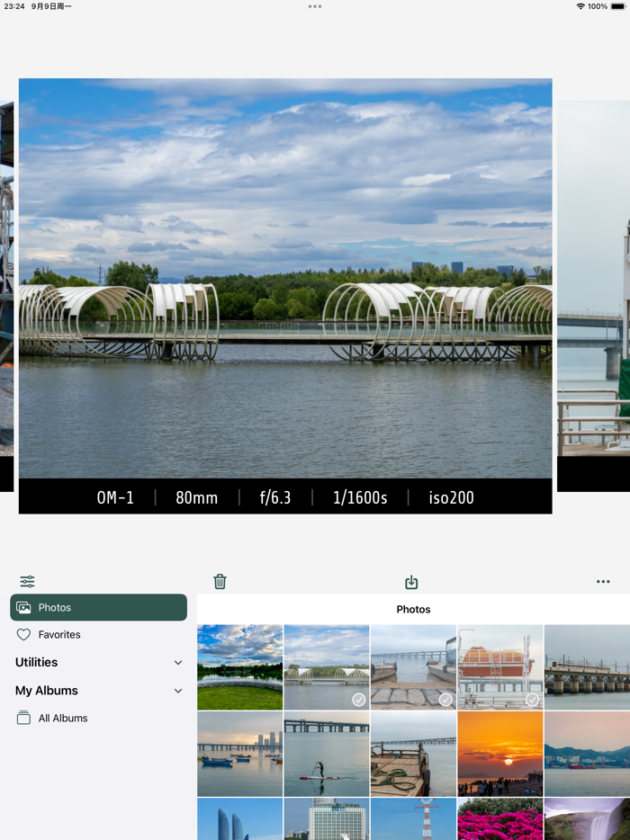
Task: Tap the iso200 text
Action: point(451,497)
